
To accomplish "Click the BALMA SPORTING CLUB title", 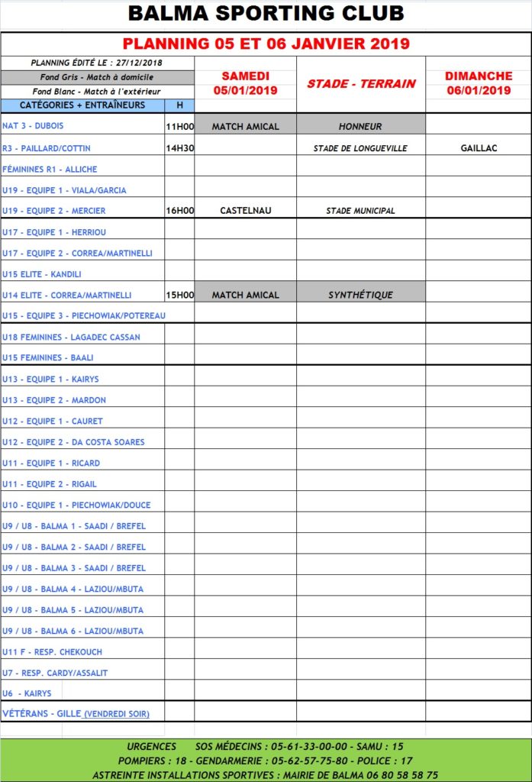I will [x=266, y=14].
